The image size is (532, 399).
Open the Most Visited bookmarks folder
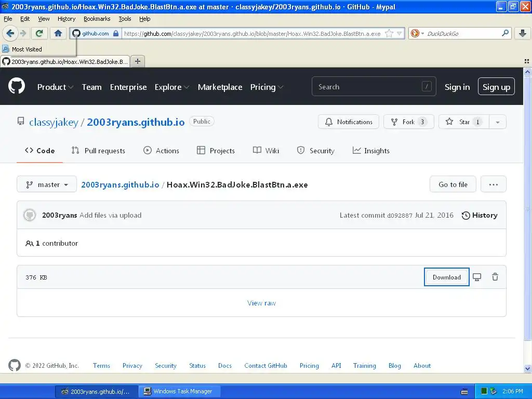click(x=22, y=49)
